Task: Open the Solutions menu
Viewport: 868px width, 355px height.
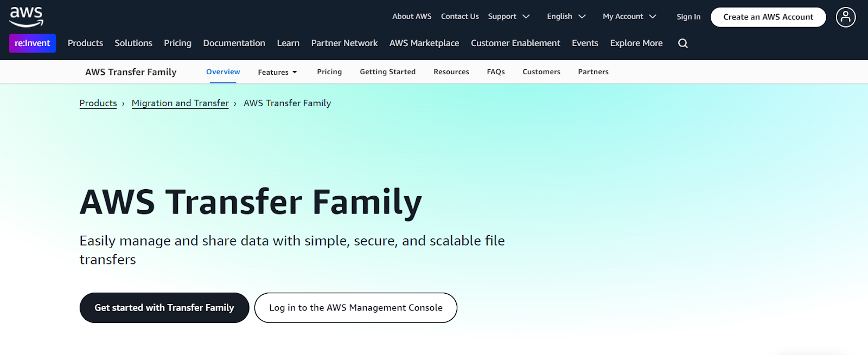Action: pyautogui.click(x=133, y=43)
